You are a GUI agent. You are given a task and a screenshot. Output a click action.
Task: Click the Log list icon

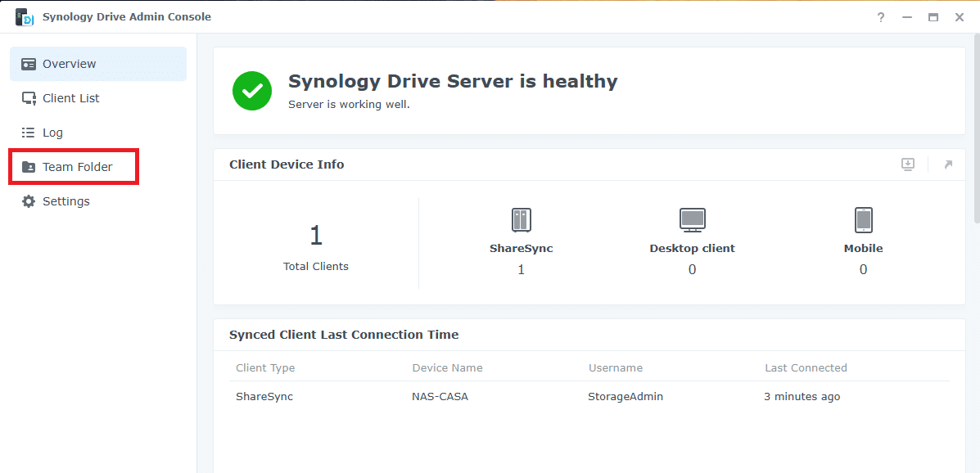pos(28,133)
